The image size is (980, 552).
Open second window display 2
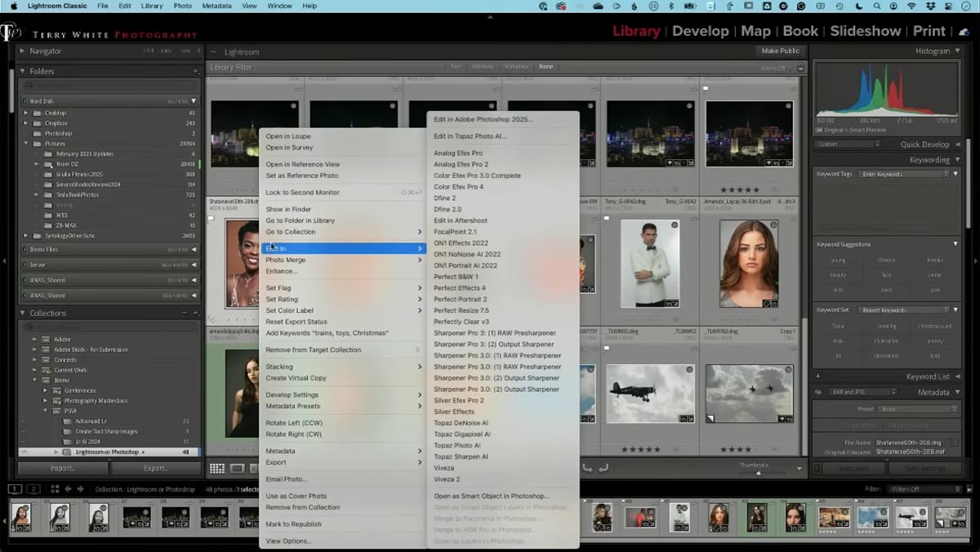[33, 489]
